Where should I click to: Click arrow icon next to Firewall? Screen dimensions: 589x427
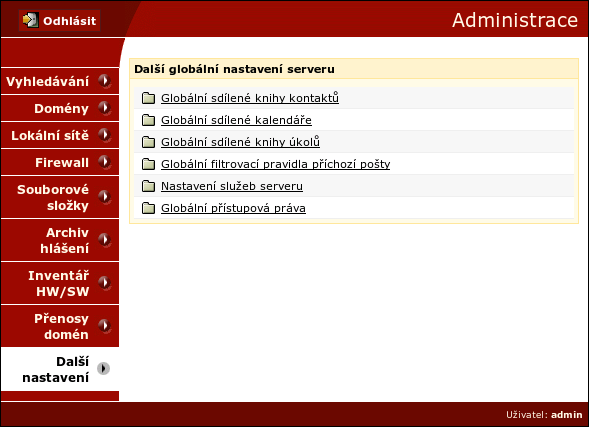pos(104,162)
